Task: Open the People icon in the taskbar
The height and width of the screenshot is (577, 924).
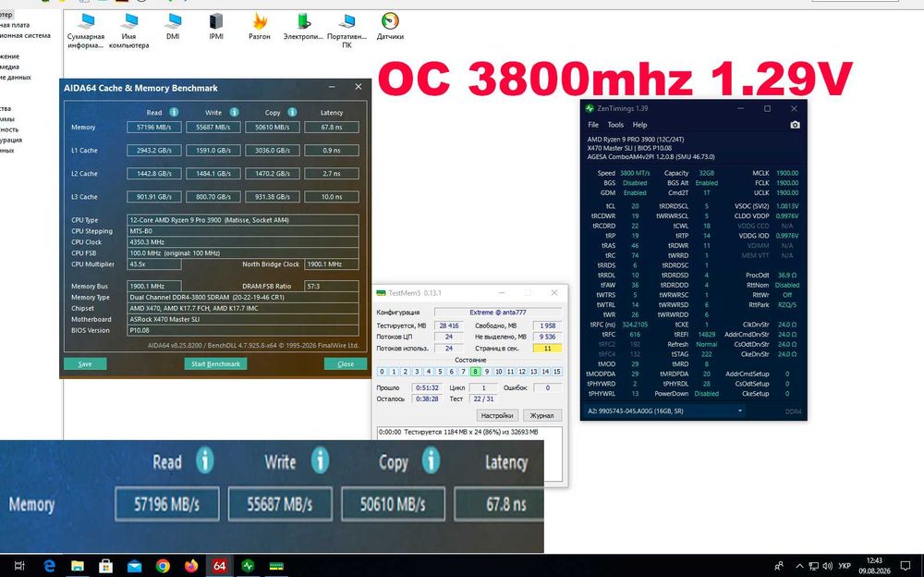Action: [779, 566]
